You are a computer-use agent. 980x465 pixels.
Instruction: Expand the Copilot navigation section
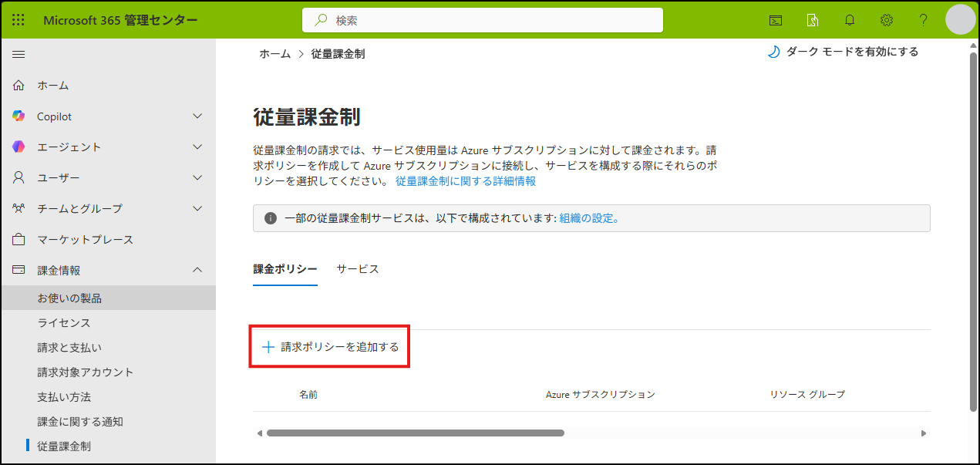(197, 116)
